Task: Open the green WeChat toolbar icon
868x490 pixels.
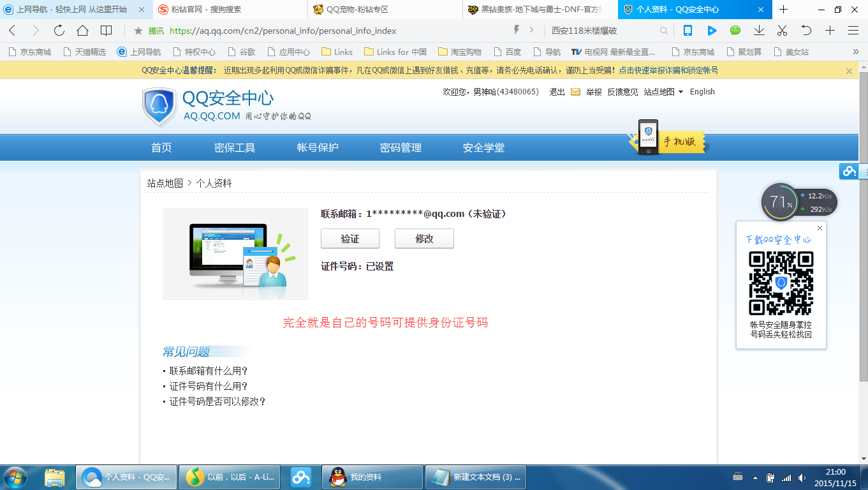Action: point(735,30)
